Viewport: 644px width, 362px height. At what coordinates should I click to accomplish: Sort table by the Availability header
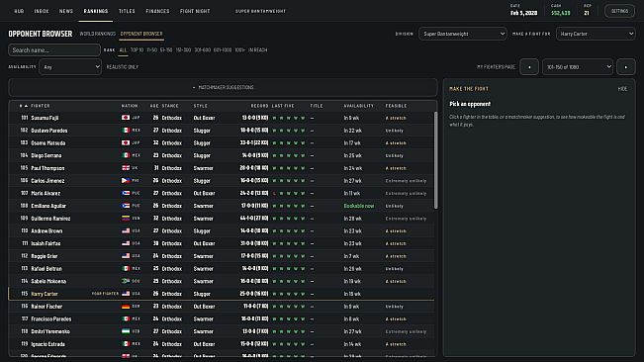click(x=358, y=106)
